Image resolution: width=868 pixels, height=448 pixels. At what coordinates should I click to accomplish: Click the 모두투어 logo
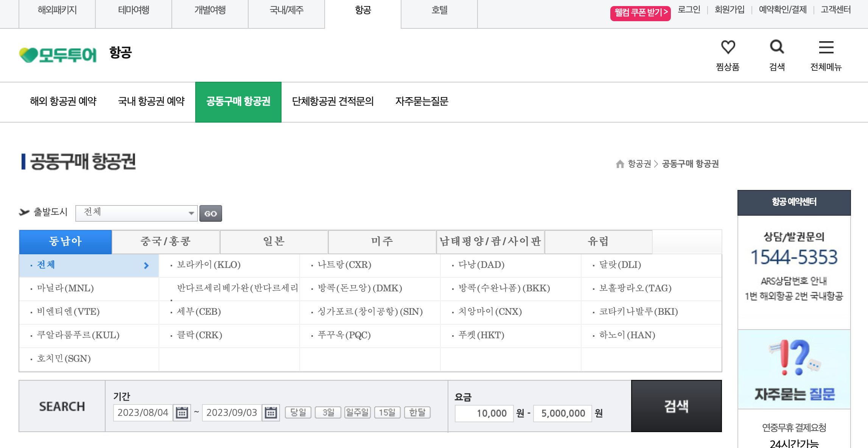pyautogui.click(x=58, y=55)
